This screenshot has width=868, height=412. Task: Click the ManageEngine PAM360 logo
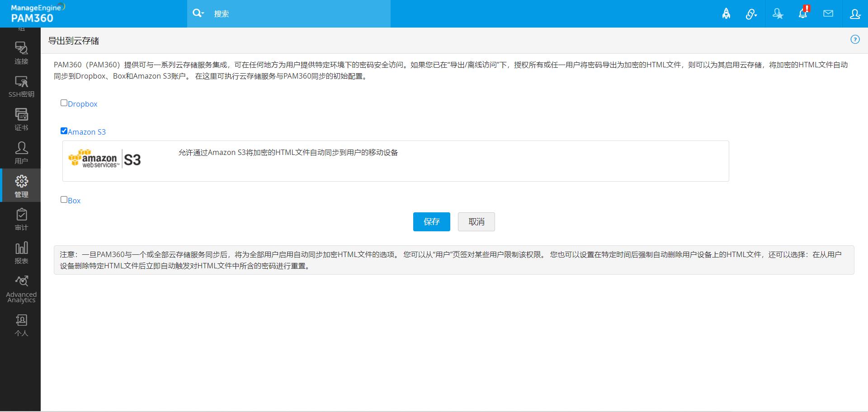click(x=38, y=13)
